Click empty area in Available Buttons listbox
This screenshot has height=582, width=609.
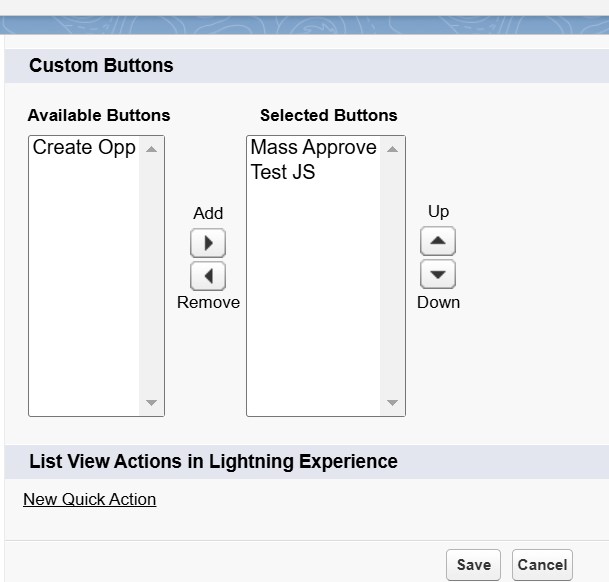point(84,300)
